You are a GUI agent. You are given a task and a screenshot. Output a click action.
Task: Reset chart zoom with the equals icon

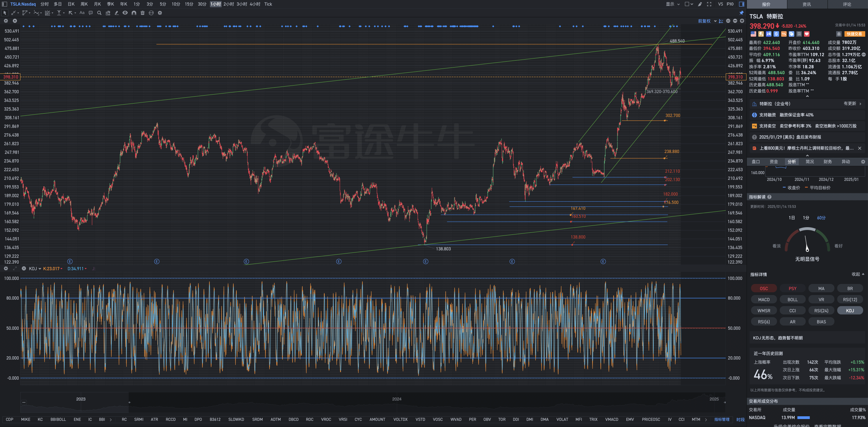(x=728, y=21)
